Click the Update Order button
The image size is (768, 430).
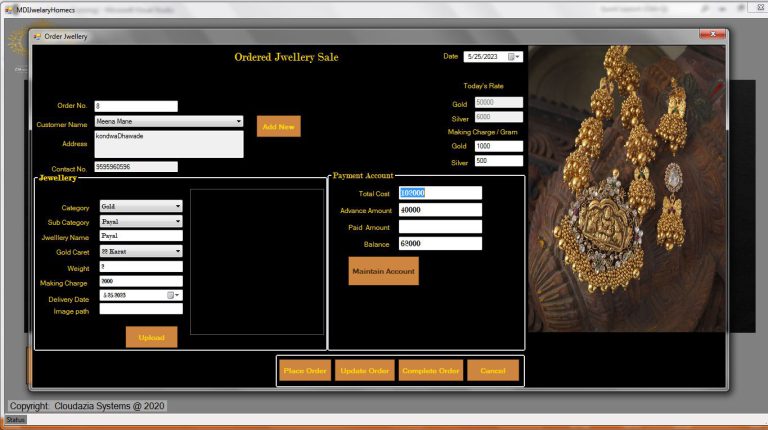pos(364,371)
